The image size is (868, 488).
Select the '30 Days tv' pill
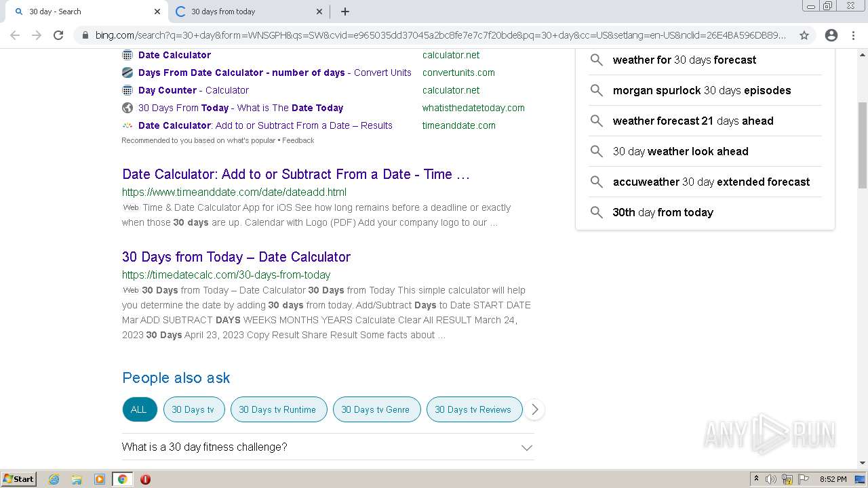pyautogui.click(x=193, y=409)
